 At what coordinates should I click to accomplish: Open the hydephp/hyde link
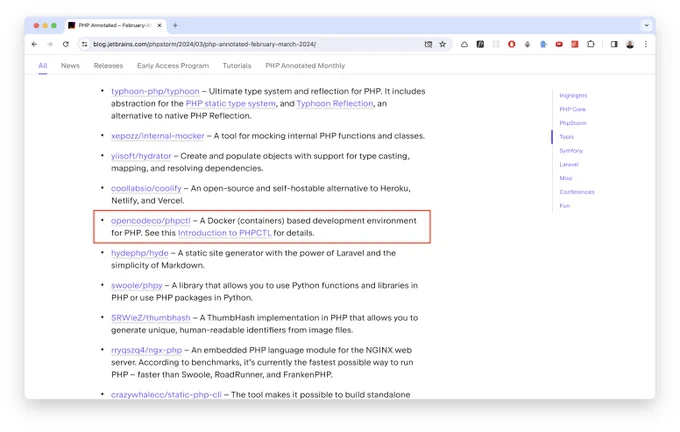pyautogui.click(x=140, y=253)
